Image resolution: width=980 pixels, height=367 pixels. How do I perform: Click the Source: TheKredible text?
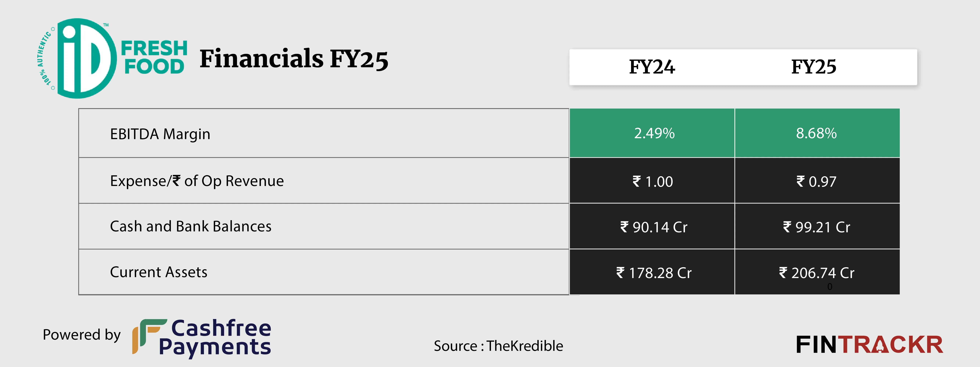(x=498, y=346)
